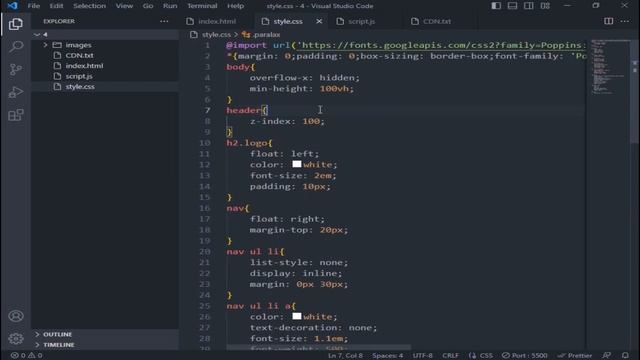Split the editor right
The height and width of the screenshot is (360, 640).
[608, 21]
